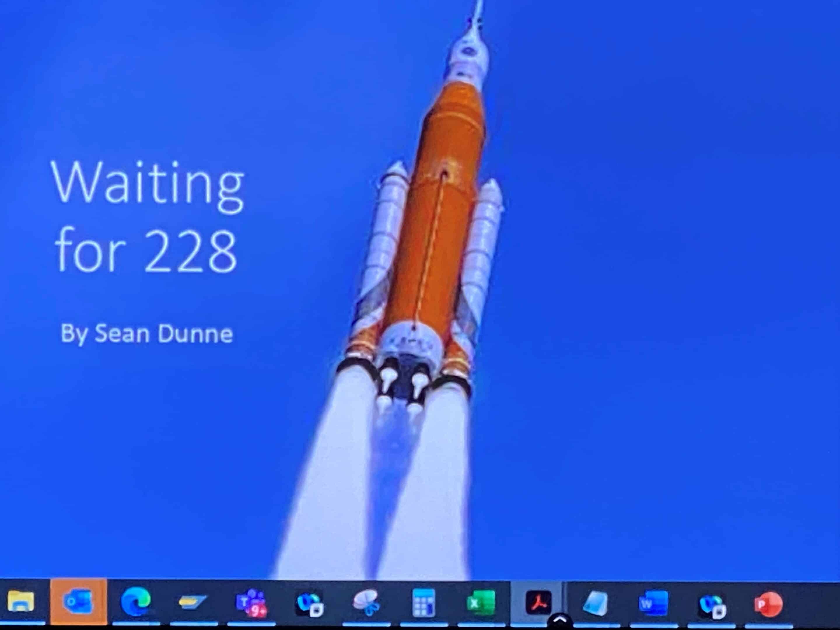The height and width of the screenshot is (630, 840).
Task: Open the Snipping Tool taskbar icon
Action: tap(366, 602)
